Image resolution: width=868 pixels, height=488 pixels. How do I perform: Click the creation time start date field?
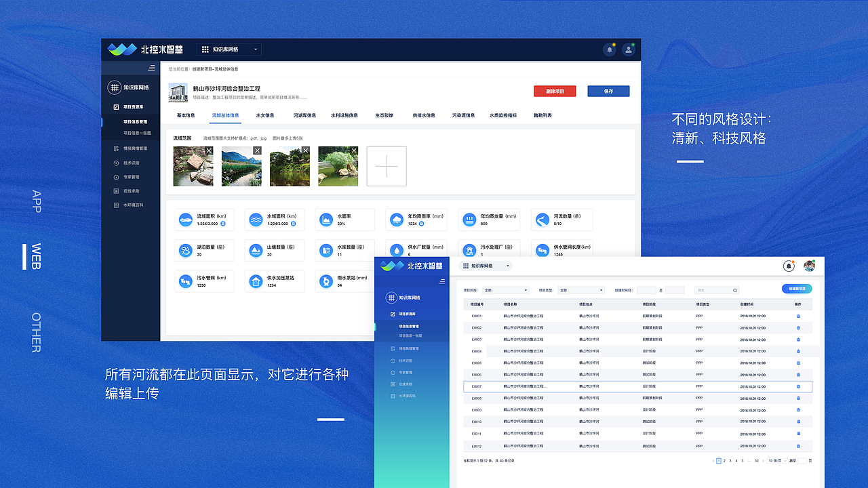click(x=646, y=290)
